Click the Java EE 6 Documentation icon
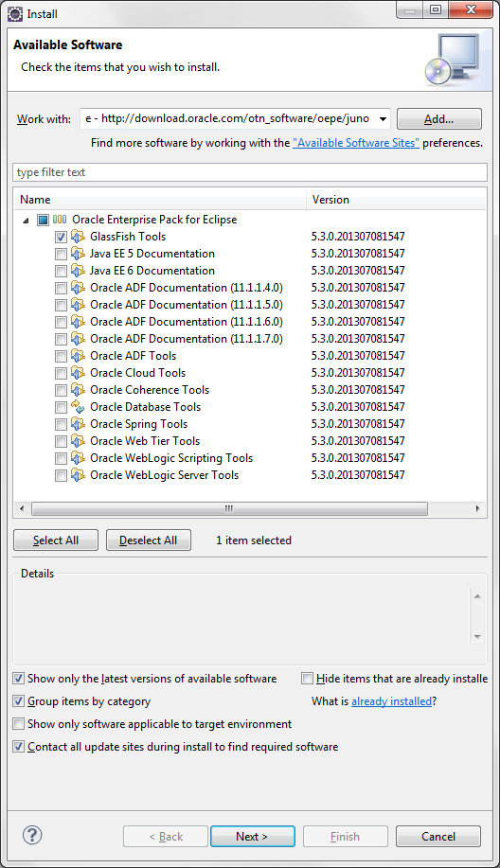The height and width of the screenshot is (868, 500). tap(78, 271)
